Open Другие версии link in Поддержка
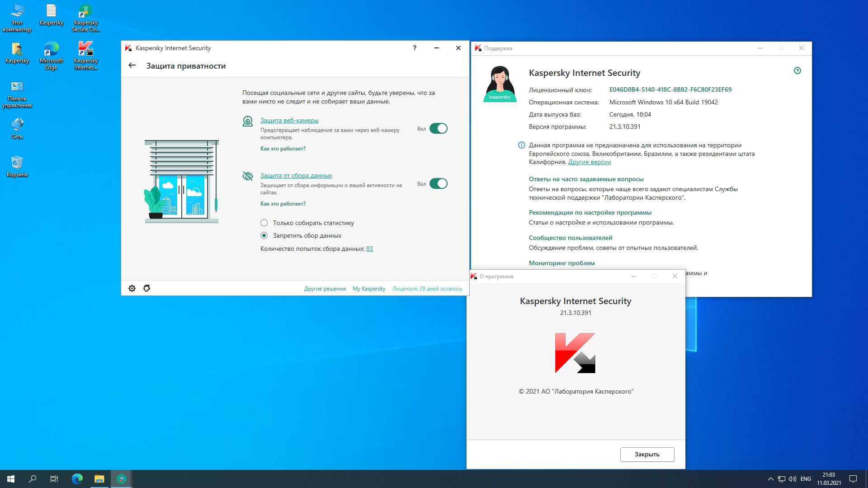 [590, 162]
